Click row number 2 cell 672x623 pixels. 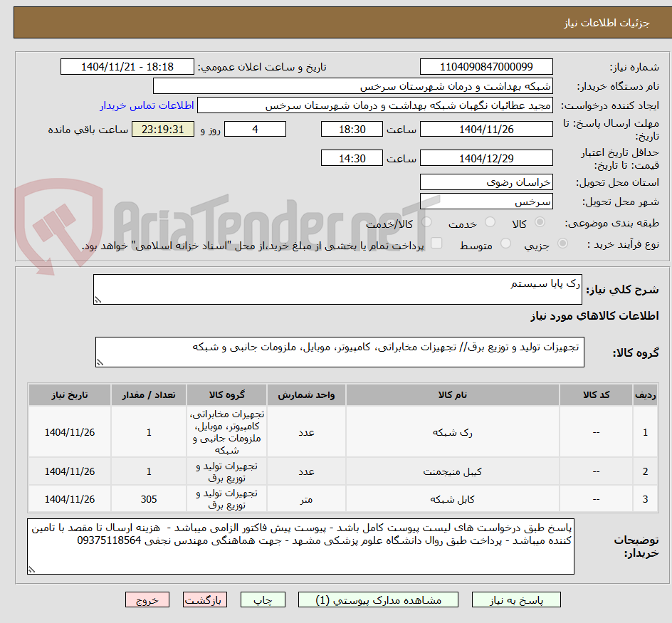(x=646, y=471)
